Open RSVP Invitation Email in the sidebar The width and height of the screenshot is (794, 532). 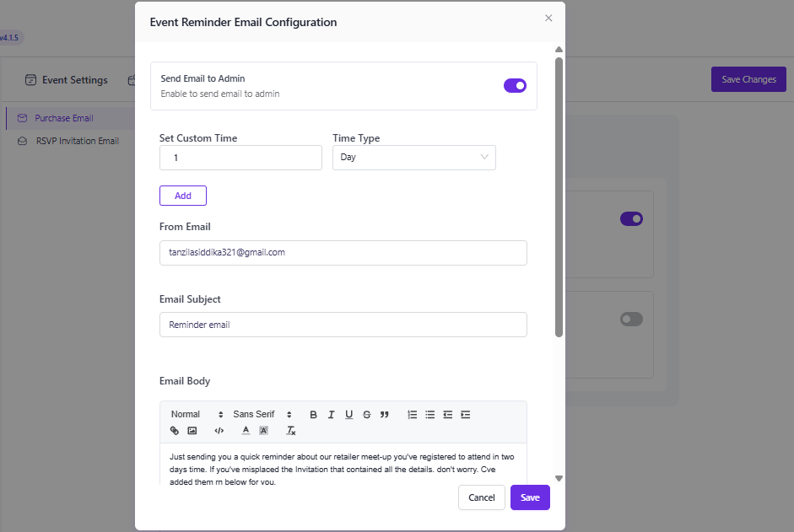pos(77,142)
